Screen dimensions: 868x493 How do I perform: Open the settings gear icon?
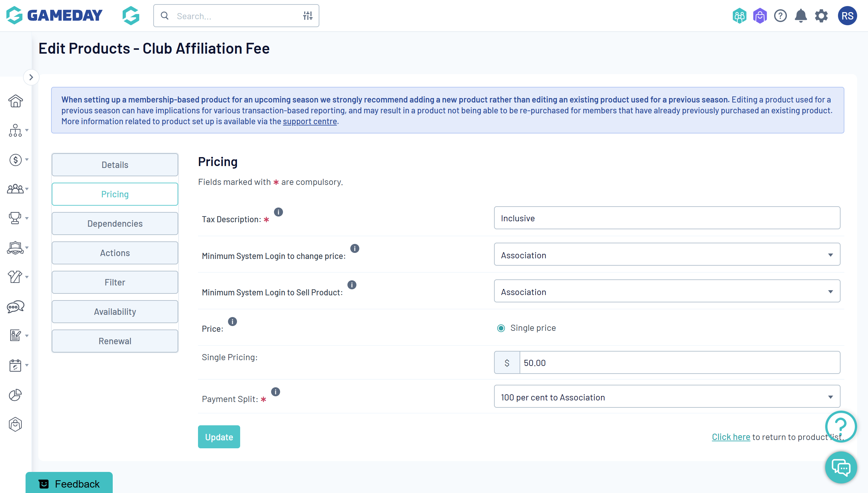[x=821, y=16]
